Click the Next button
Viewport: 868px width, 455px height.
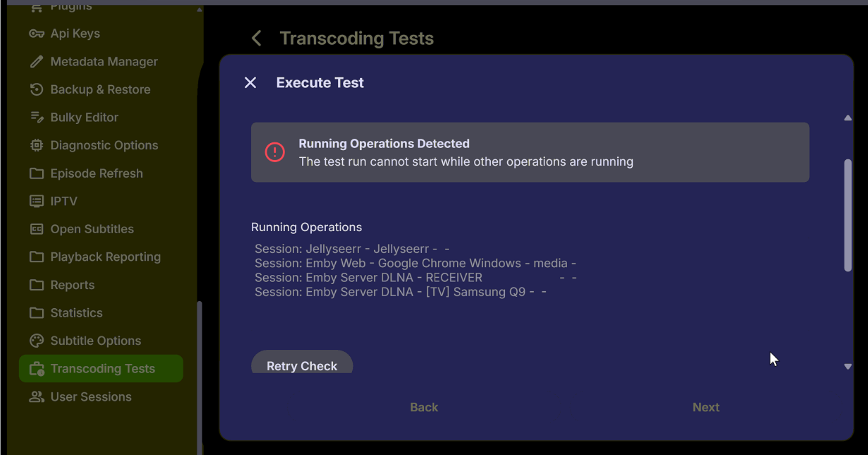706,407
